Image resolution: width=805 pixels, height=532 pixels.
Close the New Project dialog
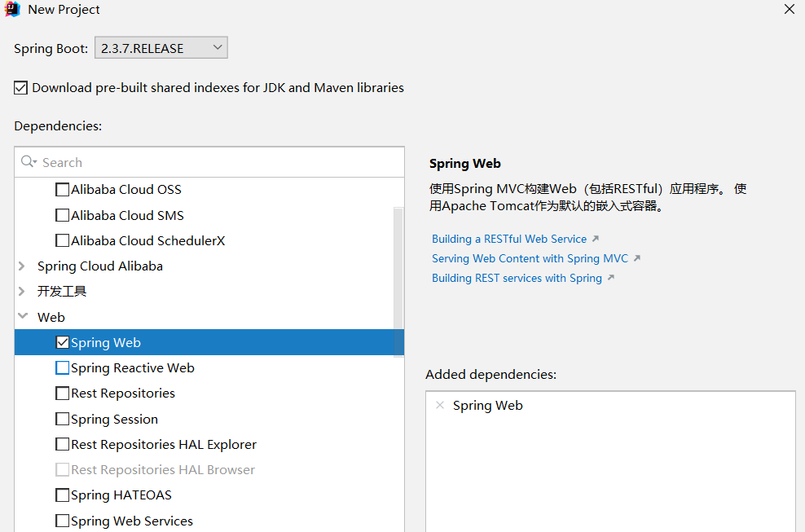point(789,10)
